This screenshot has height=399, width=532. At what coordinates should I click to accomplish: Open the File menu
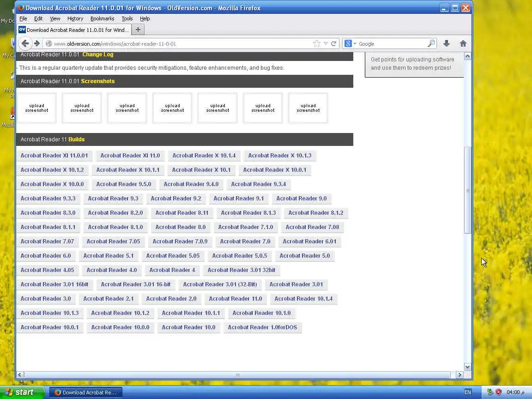point(23,18)
